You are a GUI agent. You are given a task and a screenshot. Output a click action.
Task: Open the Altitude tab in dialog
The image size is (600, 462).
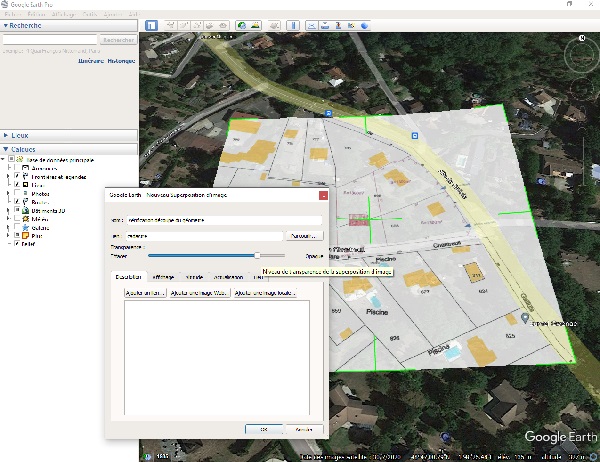point(195,276)
